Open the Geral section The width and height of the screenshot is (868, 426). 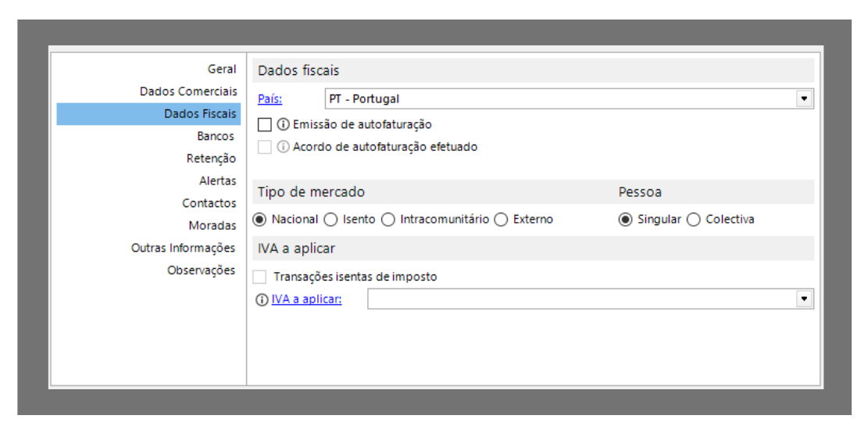[222, 70]
